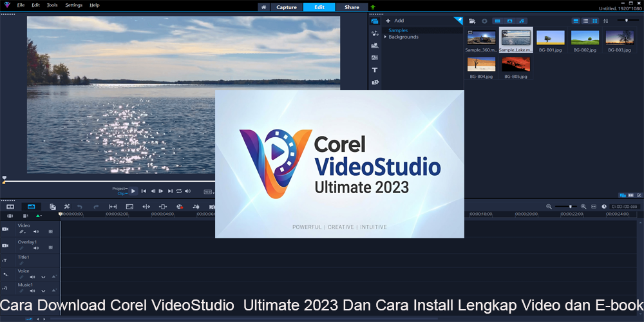Image resolution: width=644 pixels, height=322 pixels.
Task: Open the Settings menu
Action: 74,5
